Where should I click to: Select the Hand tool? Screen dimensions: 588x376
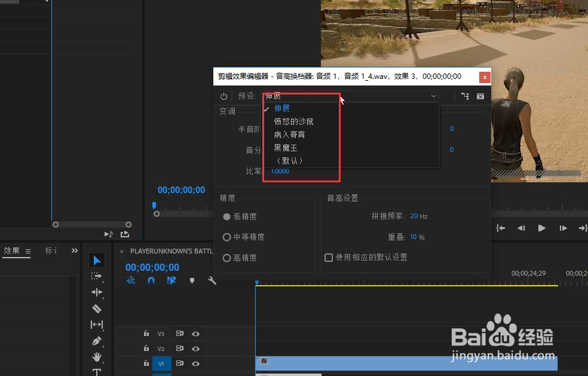coord(97,357)
